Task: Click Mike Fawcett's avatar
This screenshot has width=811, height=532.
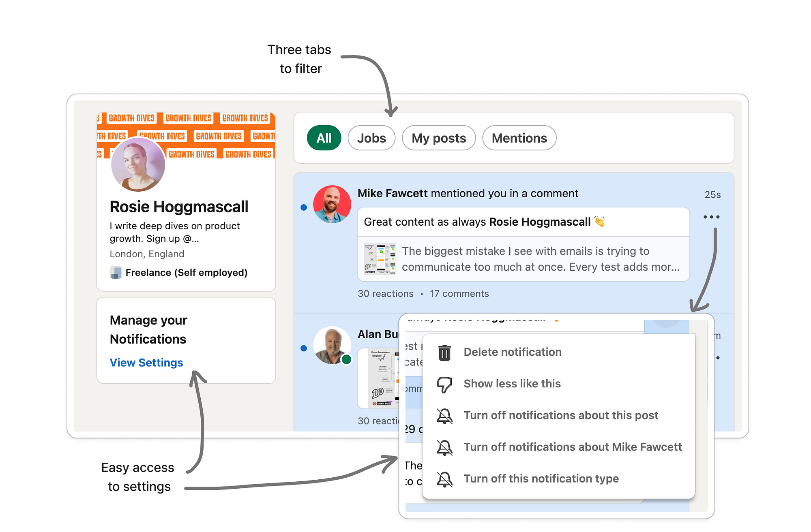Action: pyautogui.click(x=332, y=204)
